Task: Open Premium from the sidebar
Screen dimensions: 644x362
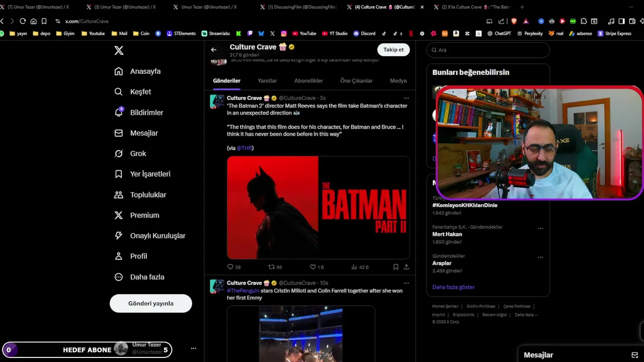Action: [137, 215]
